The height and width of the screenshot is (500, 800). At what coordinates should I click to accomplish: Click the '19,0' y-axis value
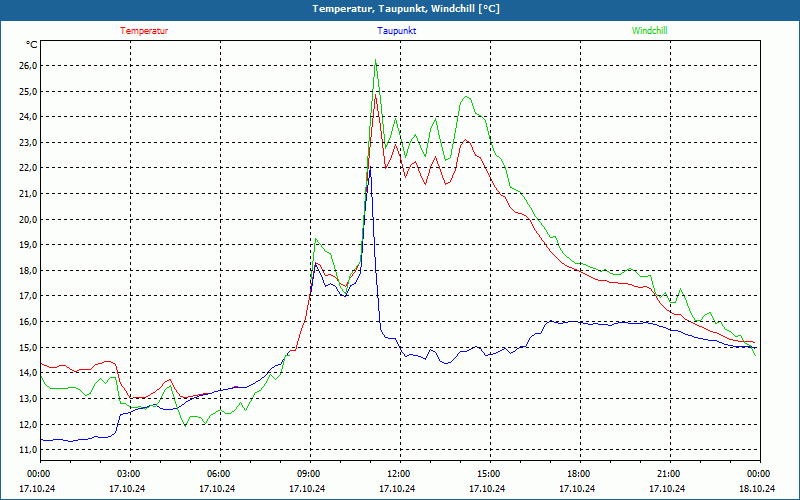(28, 245)
